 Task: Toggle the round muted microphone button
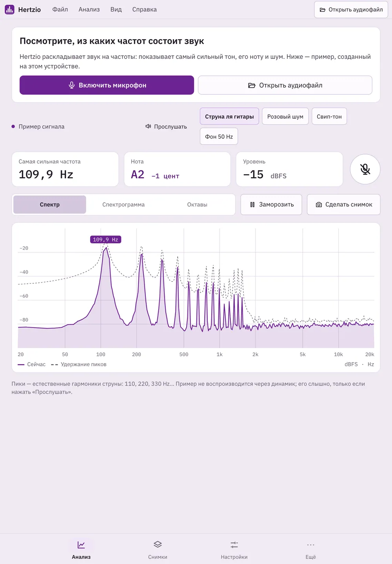click(365, 169)
